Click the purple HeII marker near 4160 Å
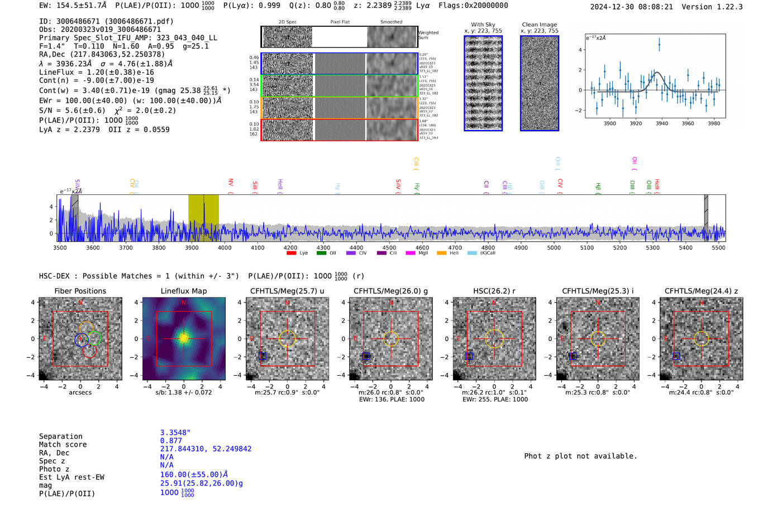Screen dimensions: 782x532 coord(280,186)
